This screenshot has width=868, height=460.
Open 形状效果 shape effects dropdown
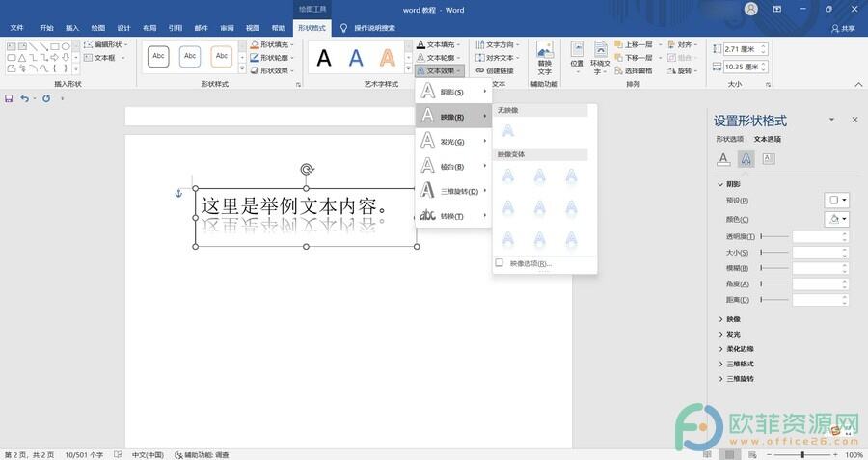(x=272, y=70)
